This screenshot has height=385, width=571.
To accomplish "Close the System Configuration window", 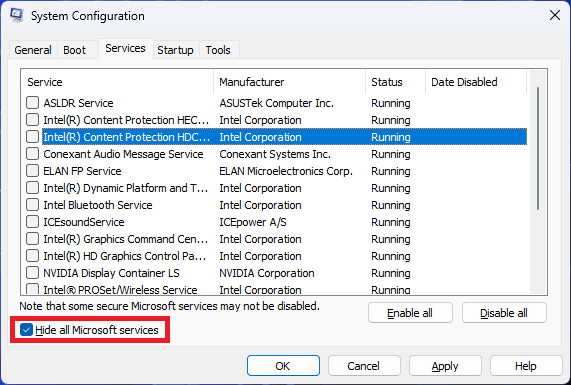I will pyautogui.click(x=555, y=15).
